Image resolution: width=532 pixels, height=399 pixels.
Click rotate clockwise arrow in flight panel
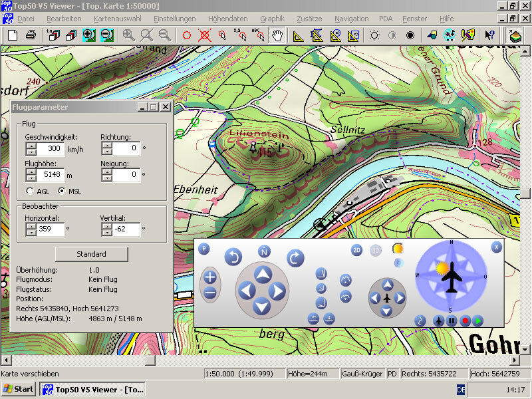click(295, 258)
